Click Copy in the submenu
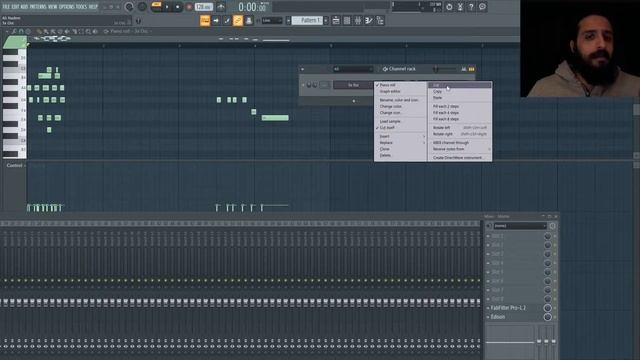640x360 pixels. pyautogui.click(x=460, y=91)
